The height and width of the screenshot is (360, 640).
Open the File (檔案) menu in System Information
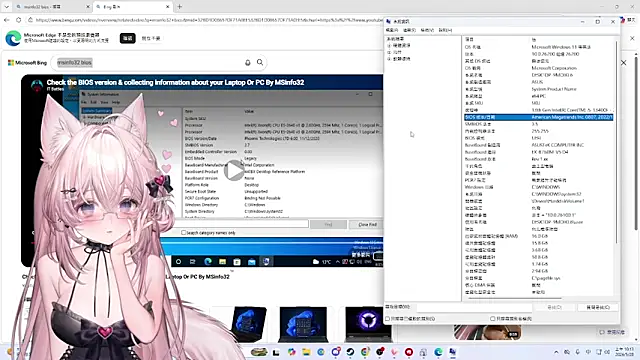point(392,30)
